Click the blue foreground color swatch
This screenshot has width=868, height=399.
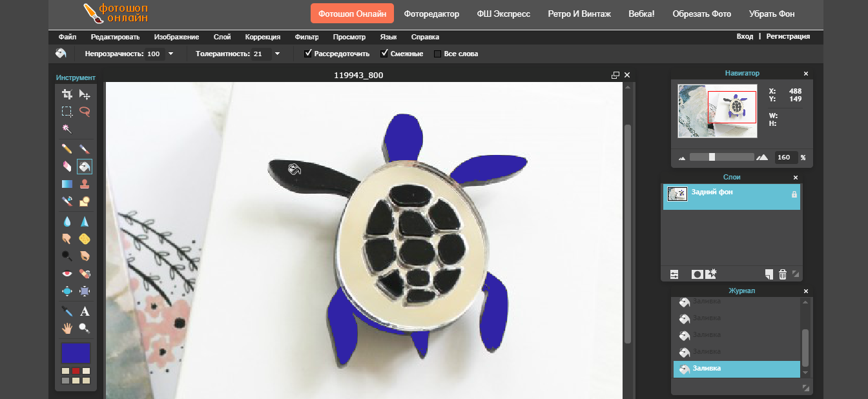pyautogui.click(x=76, y=353)
